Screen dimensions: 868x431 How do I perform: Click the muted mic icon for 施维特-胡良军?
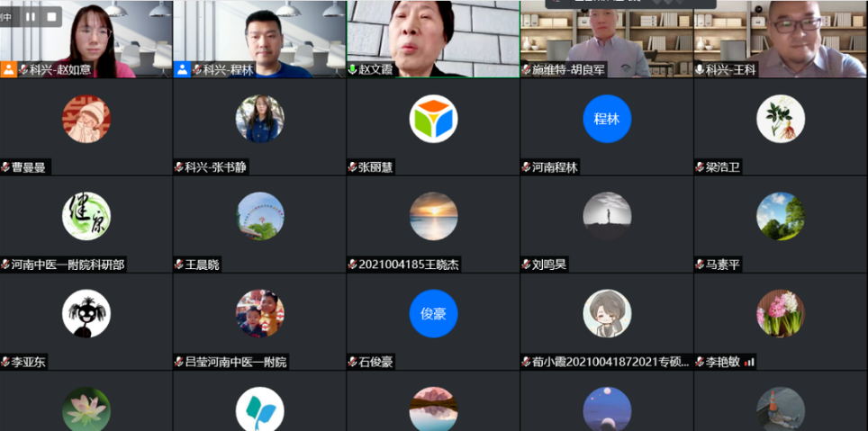point(526,69)
